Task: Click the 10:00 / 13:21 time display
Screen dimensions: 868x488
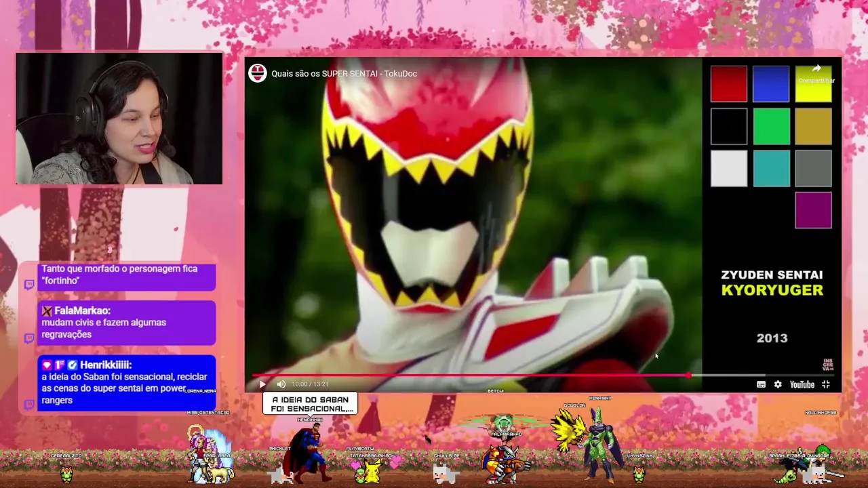Action: (310, 384)
